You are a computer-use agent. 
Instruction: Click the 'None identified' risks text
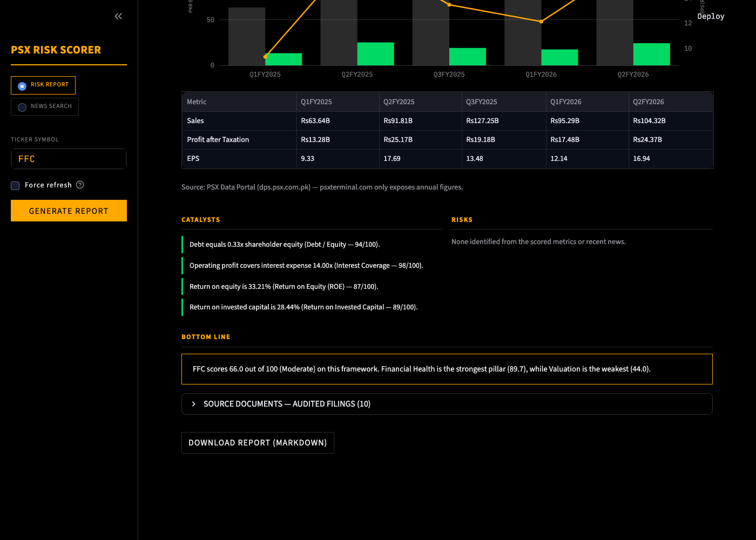pyautogui.click(x=538, y=242)
